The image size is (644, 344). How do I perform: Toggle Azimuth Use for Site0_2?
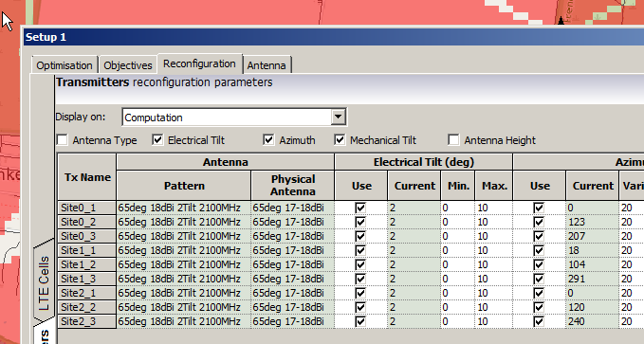[539, 222]
